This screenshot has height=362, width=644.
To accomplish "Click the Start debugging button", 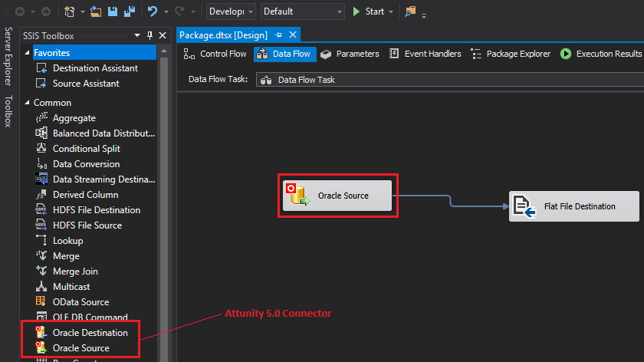I will click(x=369, y=12).
